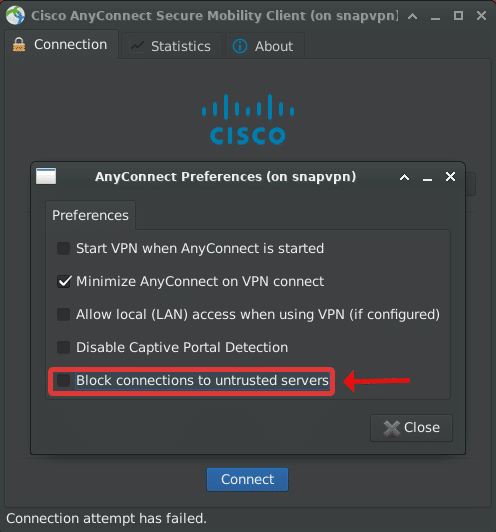This screenshot has height=532, width=496.
Task: Click the info icon on About tab
Action: click(240, 46)
